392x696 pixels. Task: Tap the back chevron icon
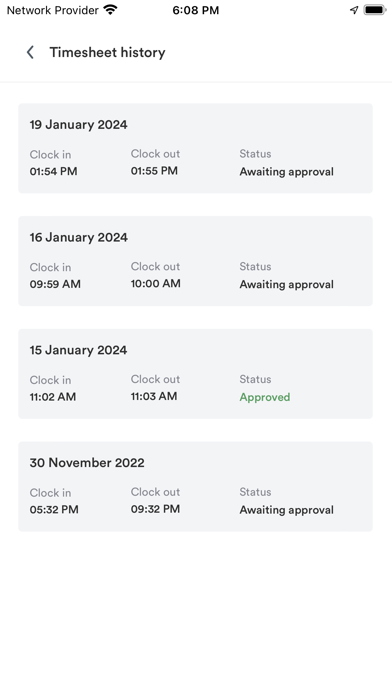(30, 52)
